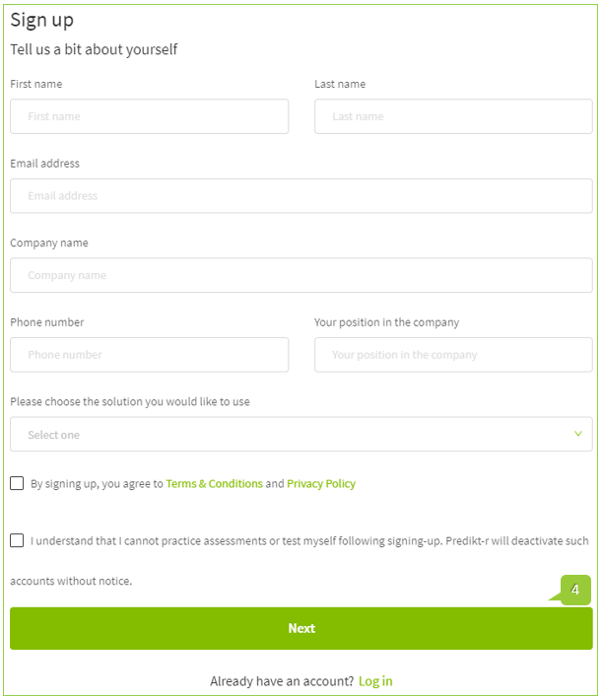This screenshot has height=700, width=602.
Task: Focus the Phone number field
Action: (150, 355)
